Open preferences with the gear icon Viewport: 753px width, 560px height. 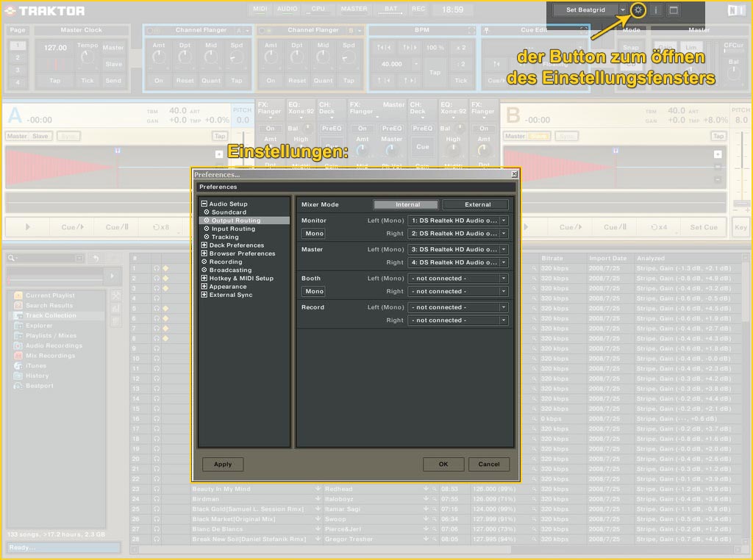click(x=638, y=10)
